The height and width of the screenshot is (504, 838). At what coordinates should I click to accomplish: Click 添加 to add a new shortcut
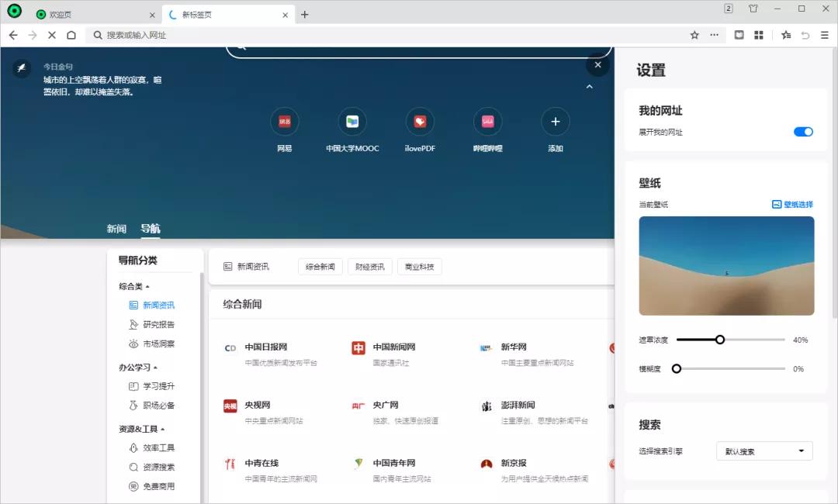[555, 122]
